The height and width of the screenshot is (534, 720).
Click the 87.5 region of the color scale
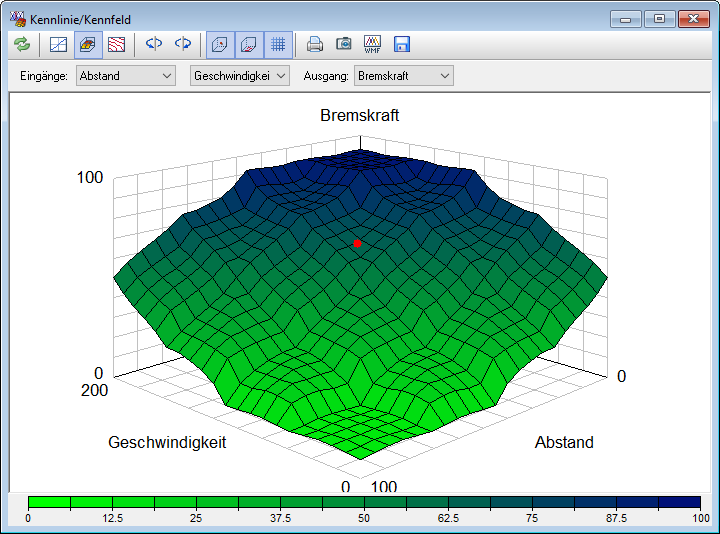pos(616,518)
